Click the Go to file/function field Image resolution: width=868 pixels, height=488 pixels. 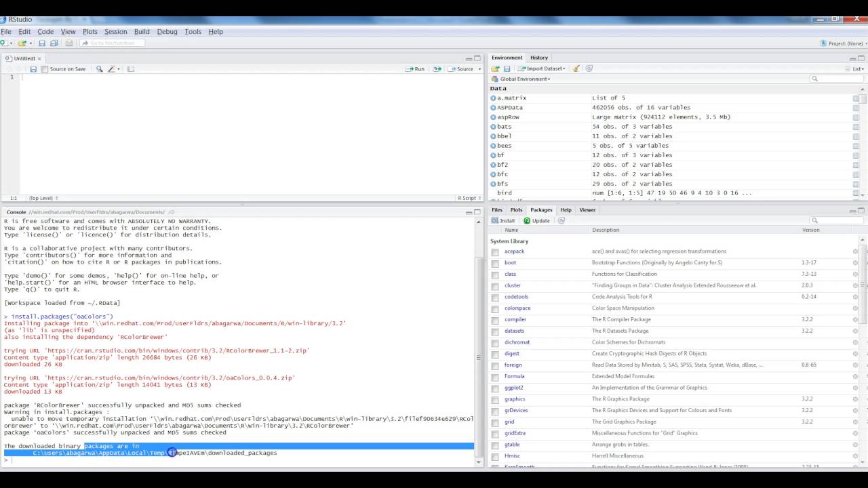coord(112,43)
